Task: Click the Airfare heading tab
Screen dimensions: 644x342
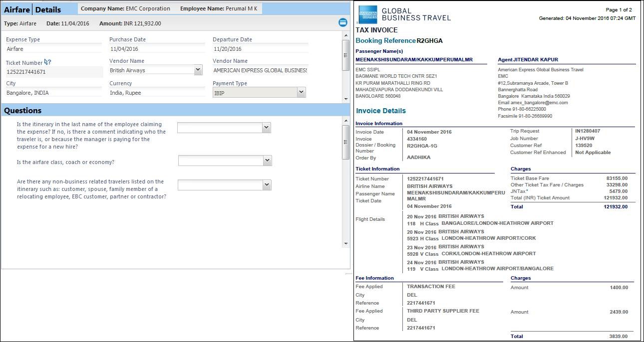Action: tap(17, 9)
